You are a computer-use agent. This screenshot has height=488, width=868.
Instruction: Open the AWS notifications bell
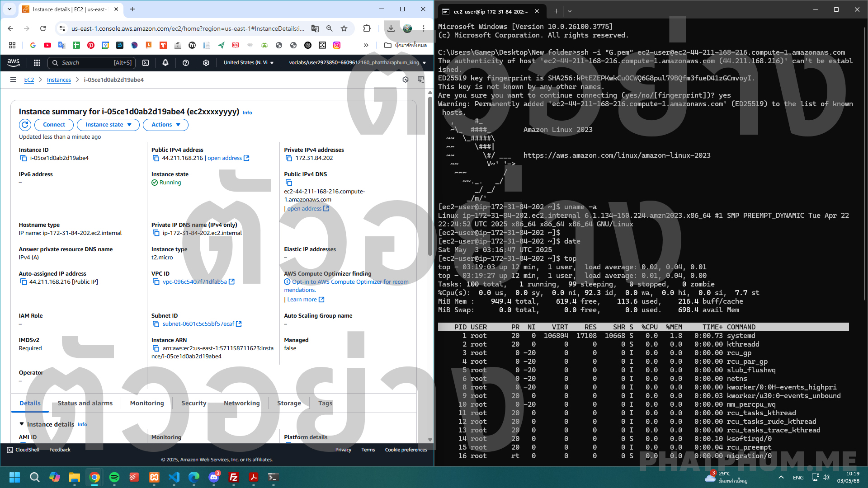pos(165,63)
